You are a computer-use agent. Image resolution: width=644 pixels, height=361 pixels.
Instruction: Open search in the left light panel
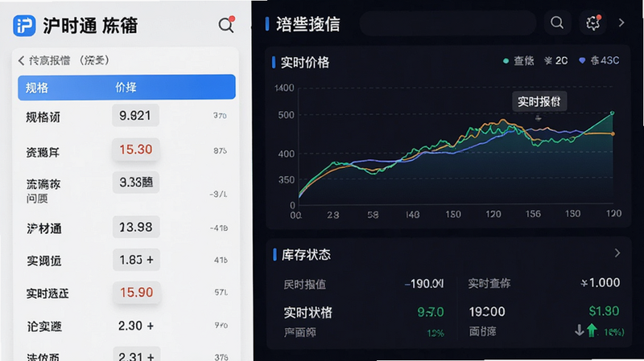[226, 25]
